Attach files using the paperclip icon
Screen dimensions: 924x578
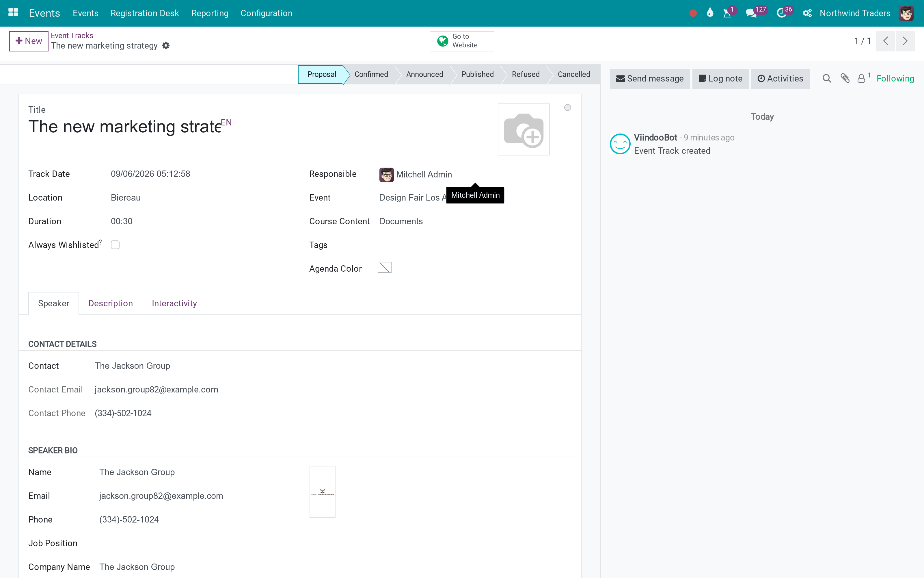[x=845, y=78]
